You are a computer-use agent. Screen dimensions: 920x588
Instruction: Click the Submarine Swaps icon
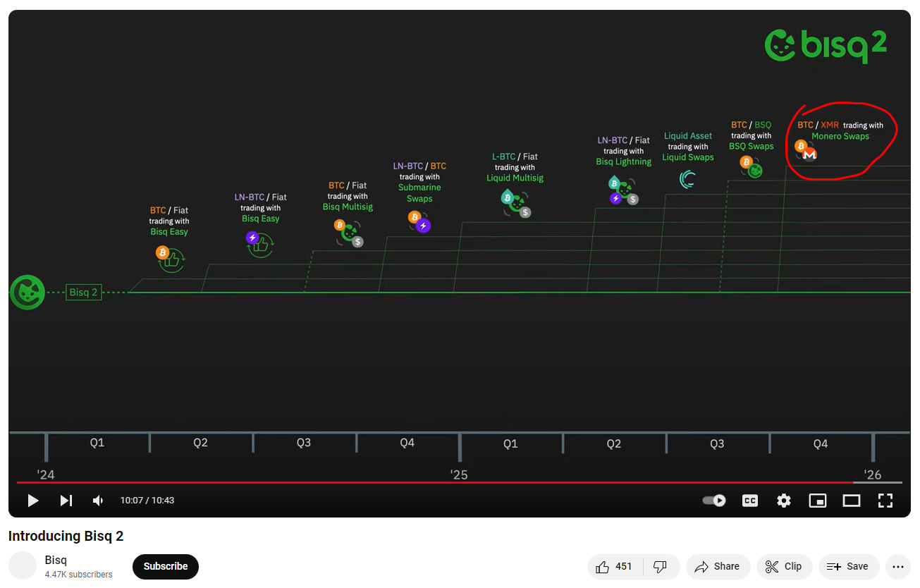419,221
